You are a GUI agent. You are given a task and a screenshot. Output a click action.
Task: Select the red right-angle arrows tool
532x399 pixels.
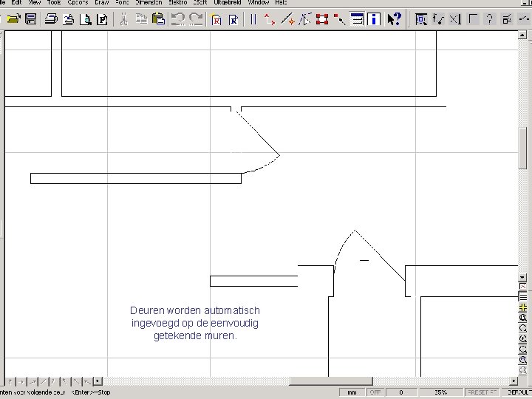tap(270, 18)
